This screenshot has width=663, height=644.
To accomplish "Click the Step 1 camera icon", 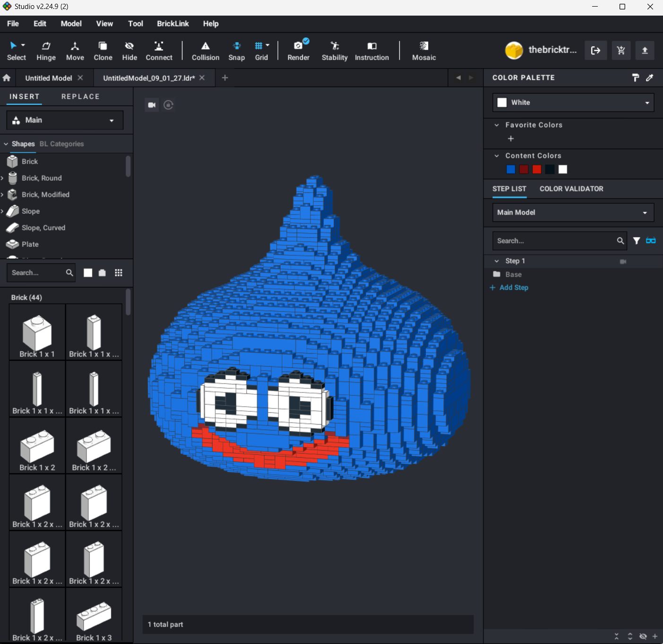I will pyautogui.click(x=623, y=261).
